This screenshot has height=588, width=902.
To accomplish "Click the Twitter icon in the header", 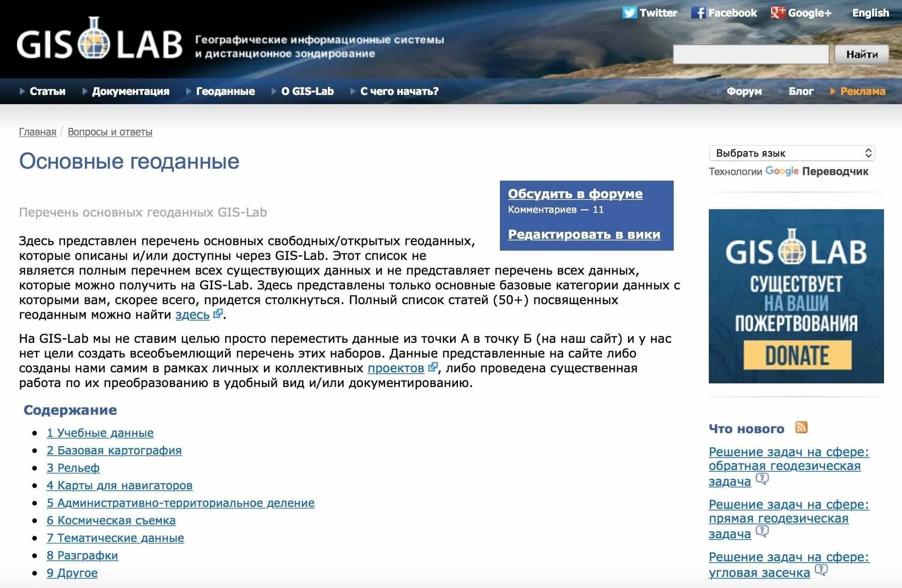I will (630, 12).
